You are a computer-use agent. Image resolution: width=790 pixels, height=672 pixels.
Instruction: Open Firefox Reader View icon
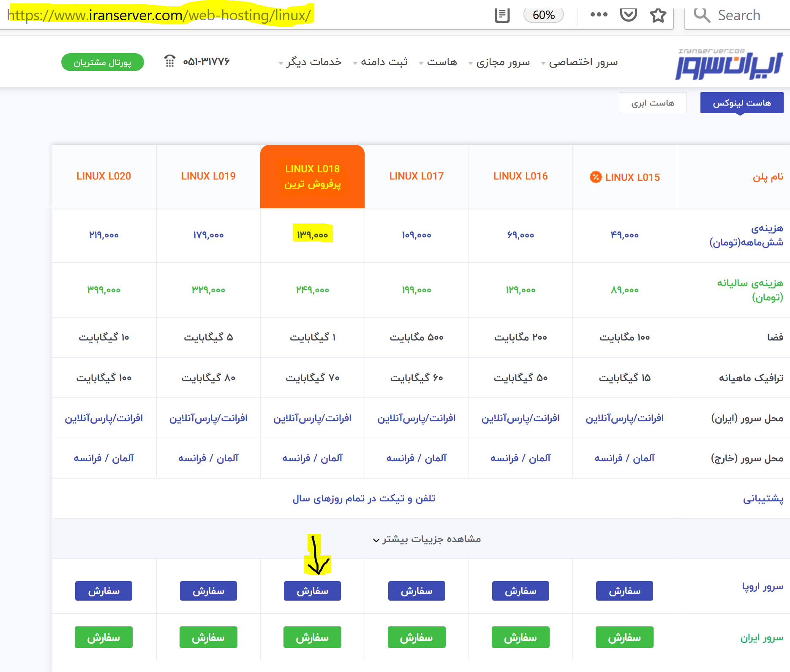(502, 15)
